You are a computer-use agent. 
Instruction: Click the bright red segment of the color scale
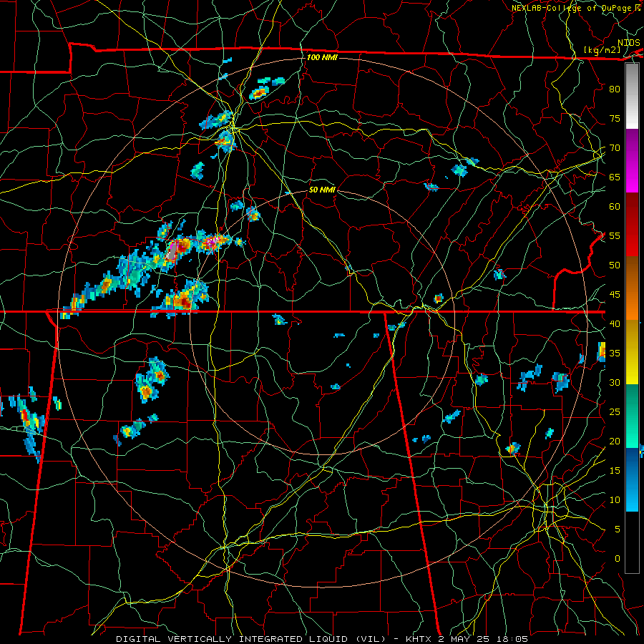coord(632,242)
